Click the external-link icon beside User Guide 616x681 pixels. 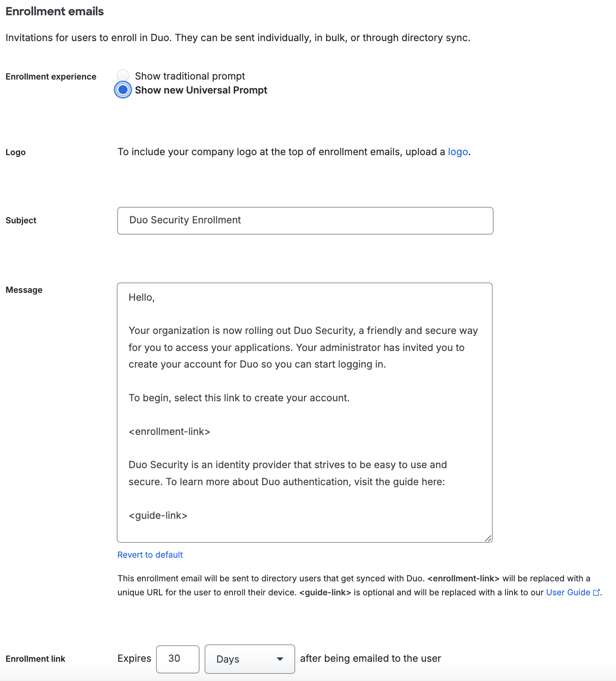[x=597, y=592]
